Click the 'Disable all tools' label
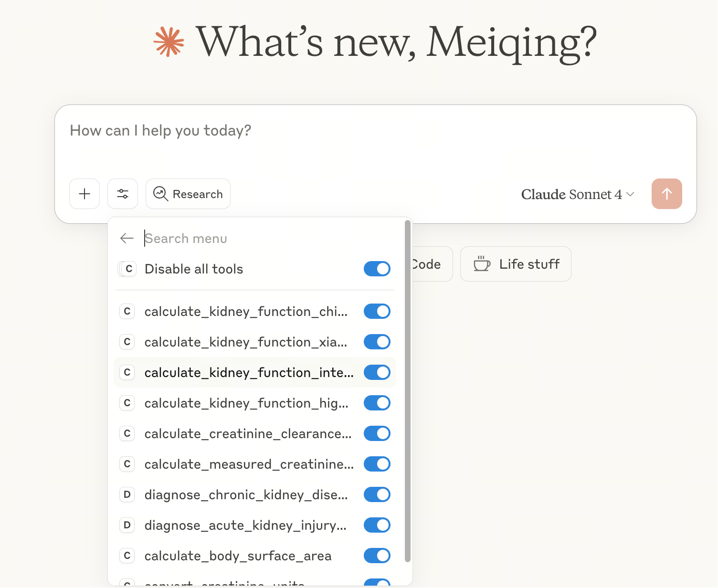 pyautogui.click(x=194, y=269)
